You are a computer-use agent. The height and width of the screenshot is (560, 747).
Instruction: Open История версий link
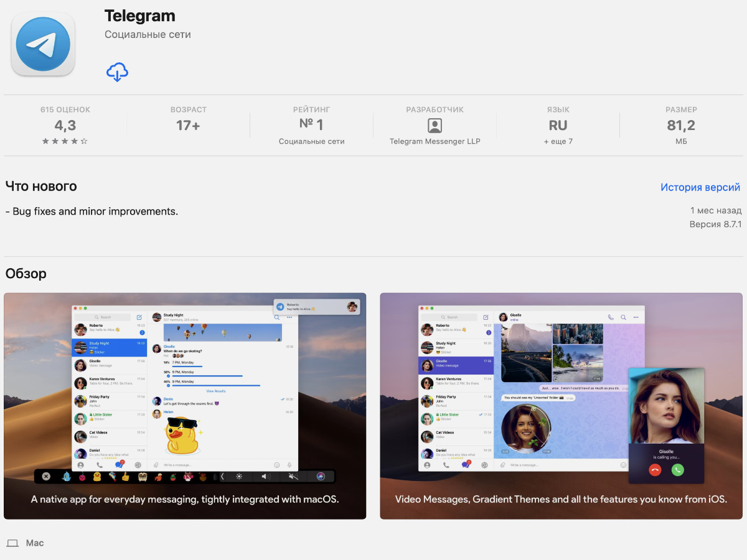coord(700,187)
